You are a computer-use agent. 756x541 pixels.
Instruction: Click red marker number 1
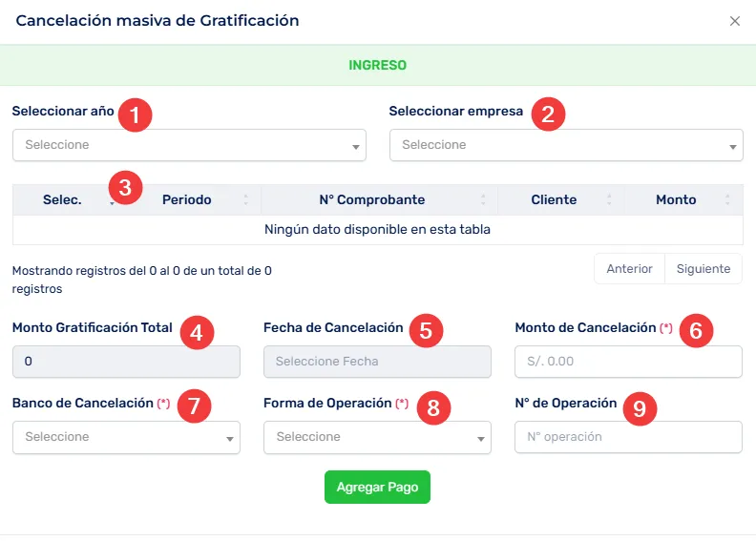click(x=136, y=115)
